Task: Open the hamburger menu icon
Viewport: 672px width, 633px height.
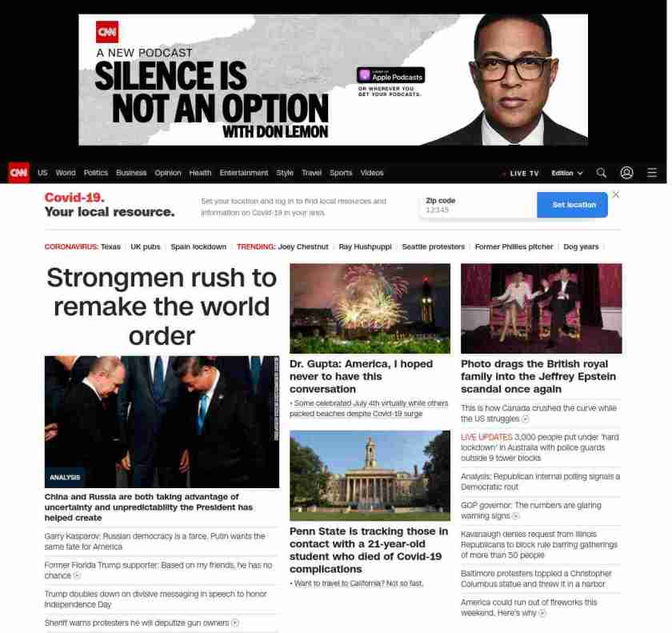Action: point(652,173)
